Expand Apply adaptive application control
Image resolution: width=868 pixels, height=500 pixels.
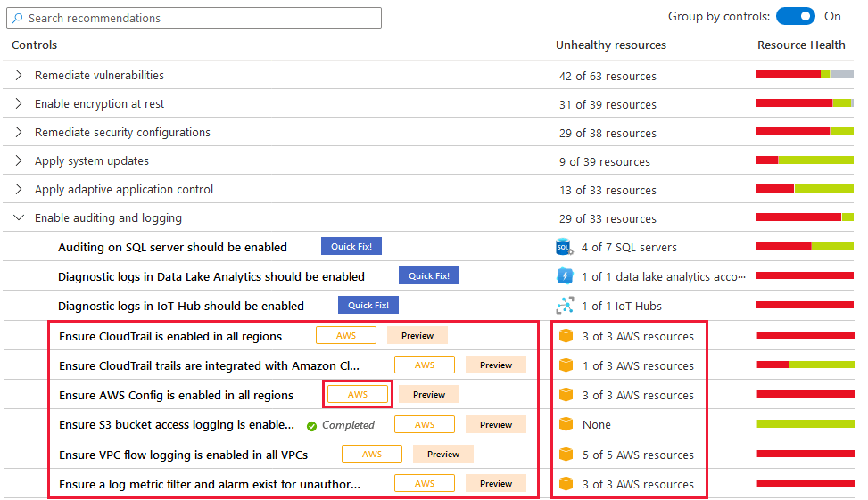coord(19,189)
